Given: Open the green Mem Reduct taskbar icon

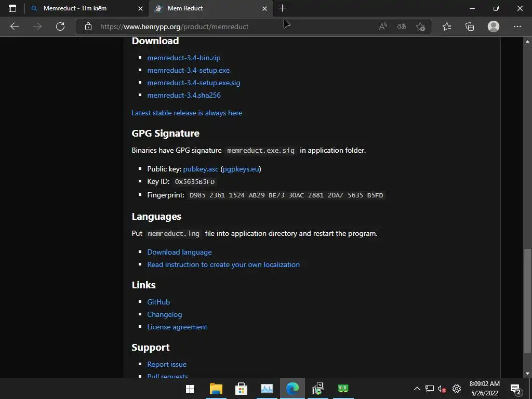Looking at the screenshot, I should tap(343, 389).
